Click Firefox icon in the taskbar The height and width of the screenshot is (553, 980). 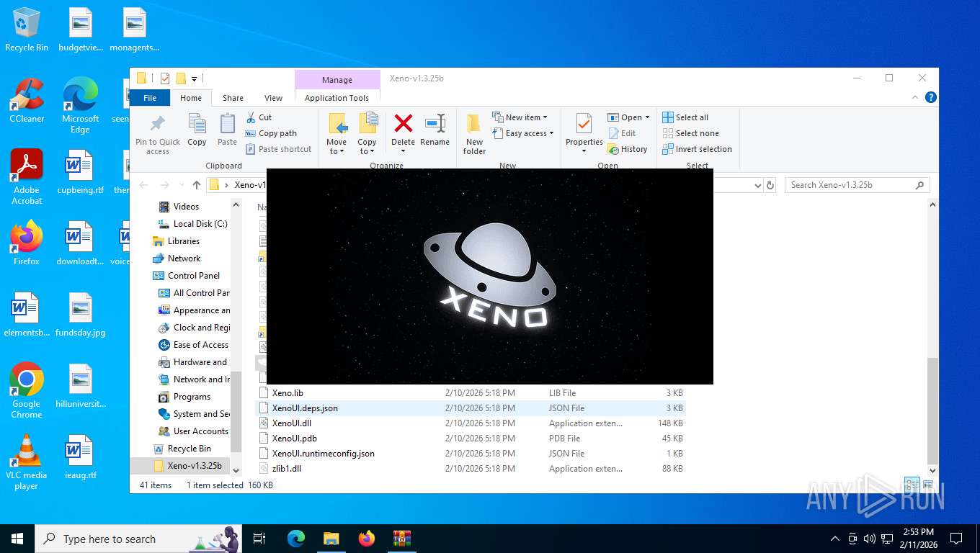click(x=367, y=539)
